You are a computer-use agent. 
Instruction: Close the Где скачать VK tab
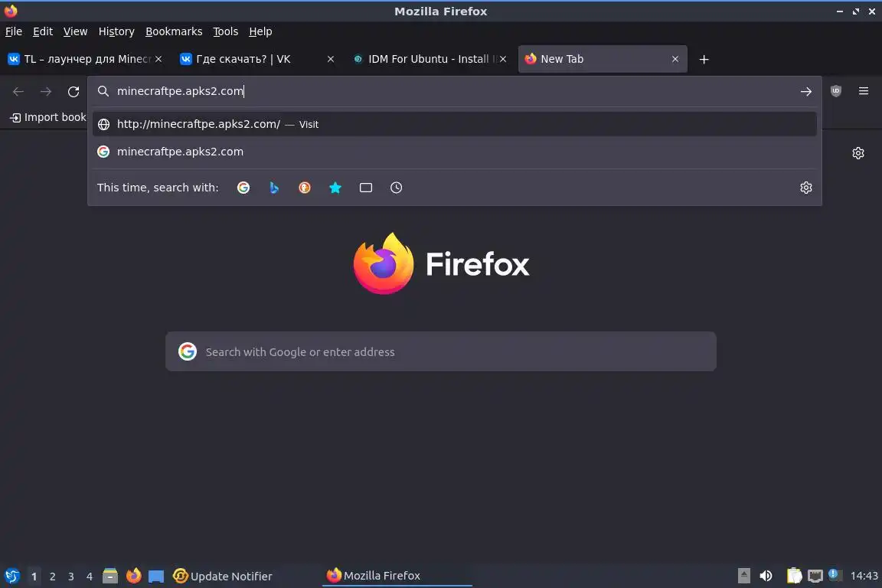331,59
